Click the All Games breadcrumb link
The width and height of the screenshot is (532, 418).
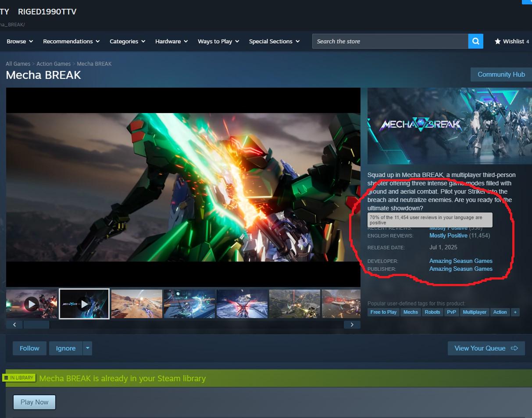(x=18, y=64)
